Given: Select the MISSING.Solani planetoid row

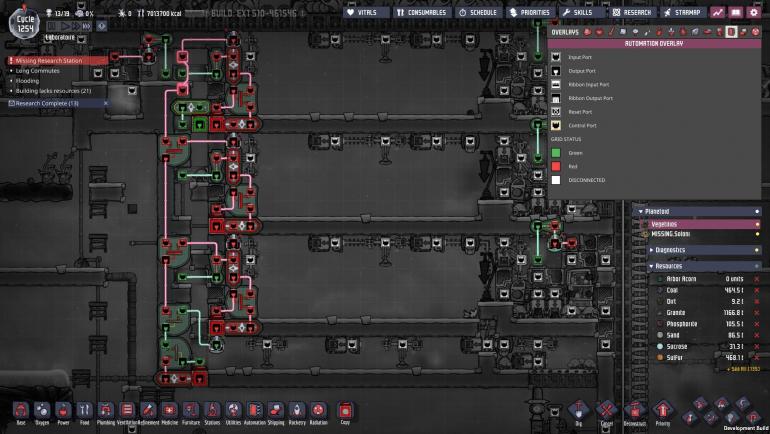Looking at the screenshot, I should pos(700,234).
